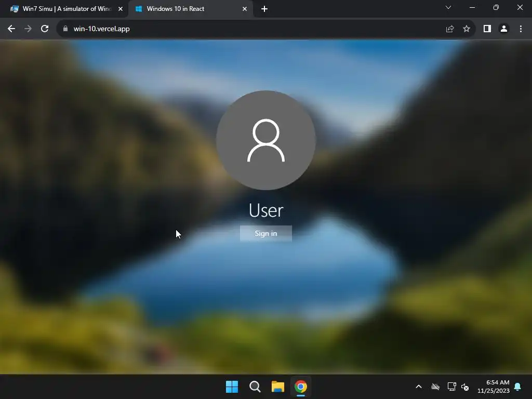The height and width of the screenshot is (399, 532).
Task: Close the Windows 10 in React tab
Action: coord(245,9)
